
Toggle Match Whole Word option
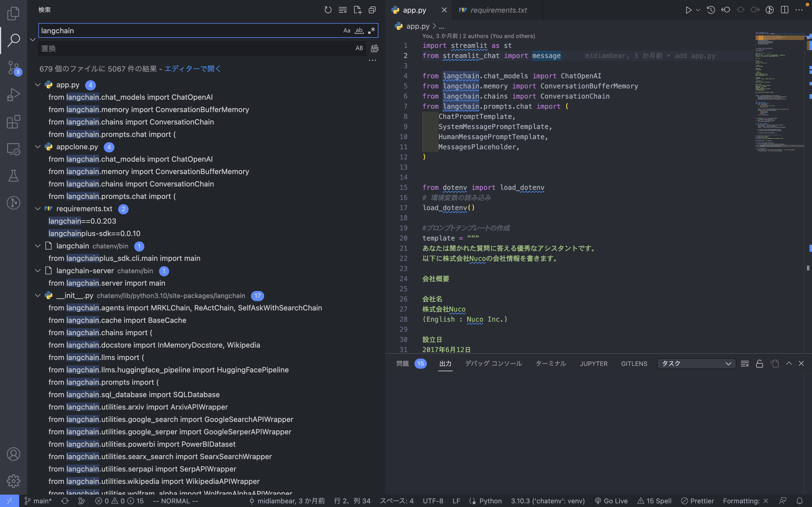click(x=359, y=30)
